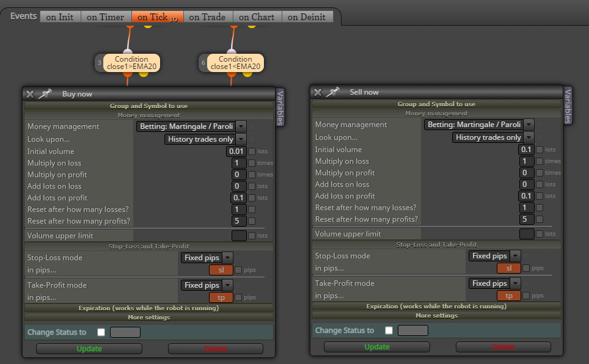Edit Multiply on profit field in Buy now

(239, 174)
